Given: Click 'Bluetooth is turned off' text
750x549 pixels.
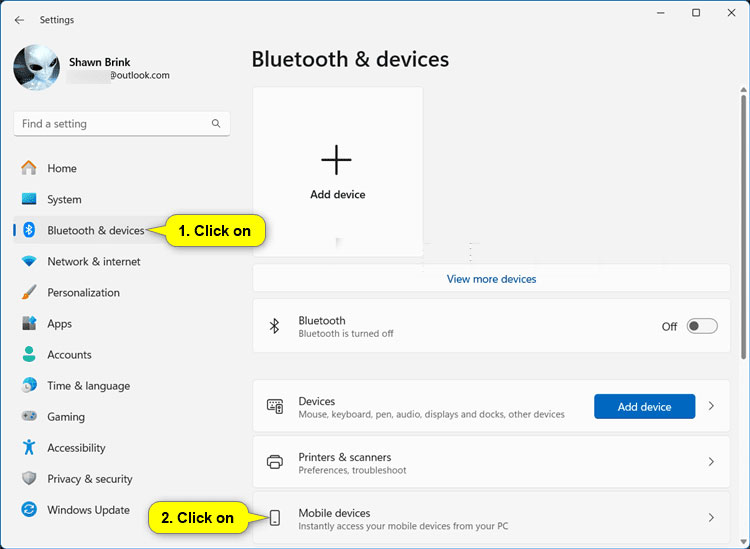Looking at the screenshot, I should coord(346,333).
